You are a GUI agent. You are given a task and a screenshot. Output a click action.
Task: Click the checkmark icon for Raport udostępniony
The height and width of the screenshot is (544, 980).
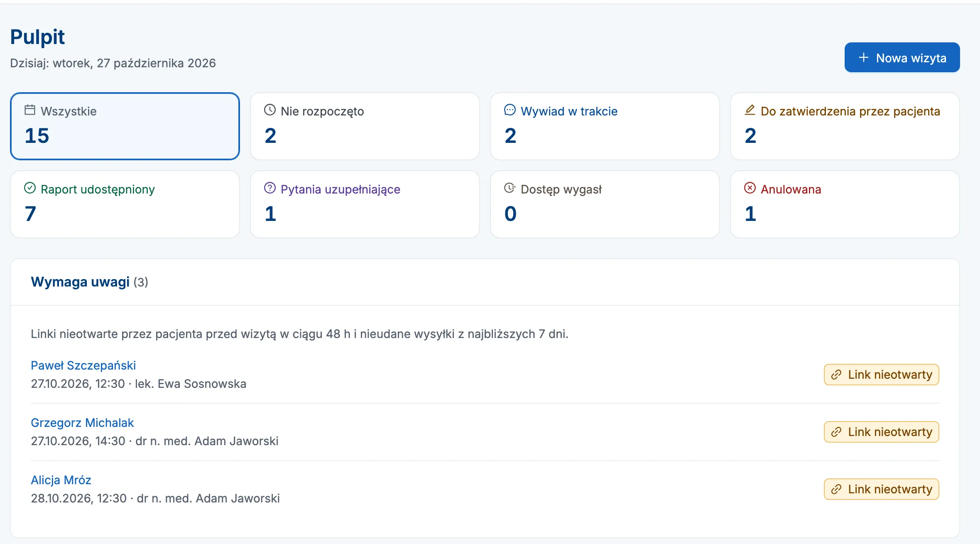coord(30,188)
